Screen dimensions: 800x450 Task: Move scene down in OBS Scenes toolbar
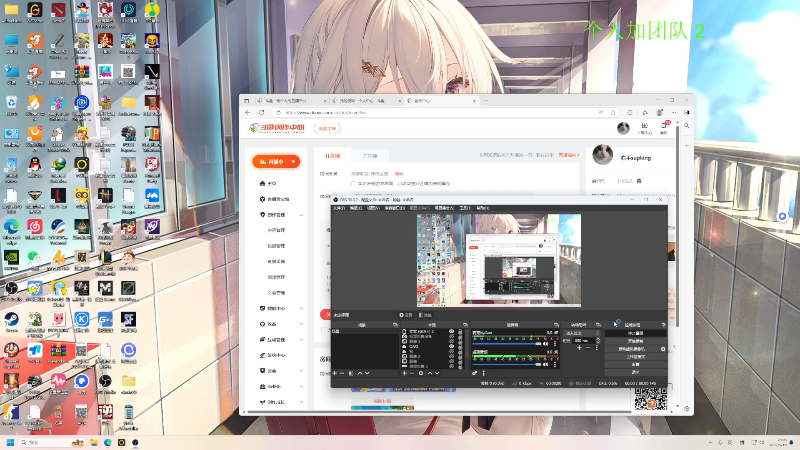[x=367, y=373]
